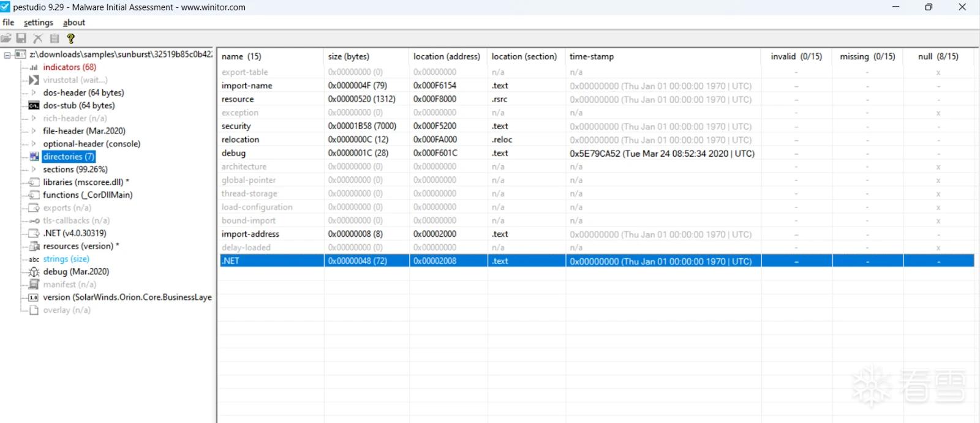
Task: Click the virustotal arrow icon
Action: 34,80
